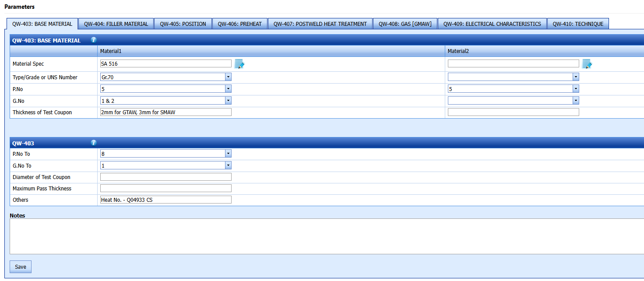This screenshot has width=644, height=281.
Task: Select QW-407: POSTWELD HEAT TREATMENT tab
Action: pyautogui.click(x=320, y=24)
